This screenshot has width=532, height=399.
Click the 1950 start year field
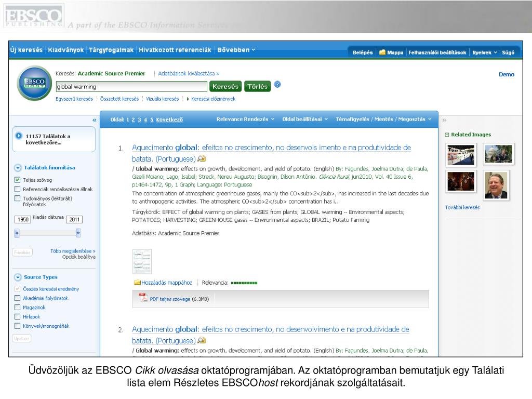coord(23,220)
